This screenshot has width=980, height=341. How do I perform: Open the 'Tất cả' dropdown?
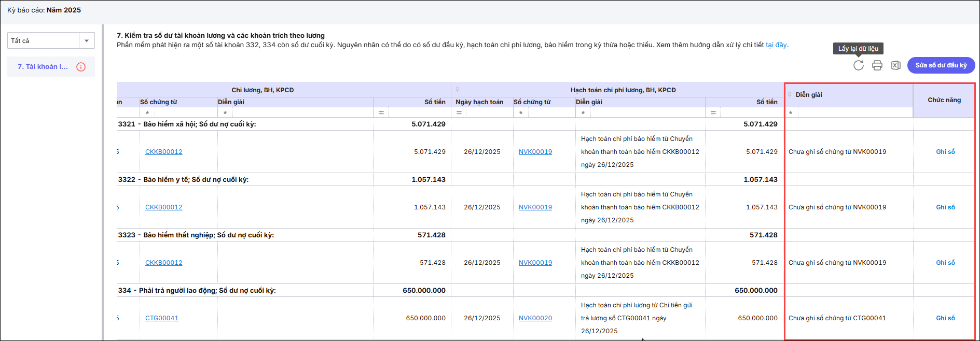coord(87,40)
